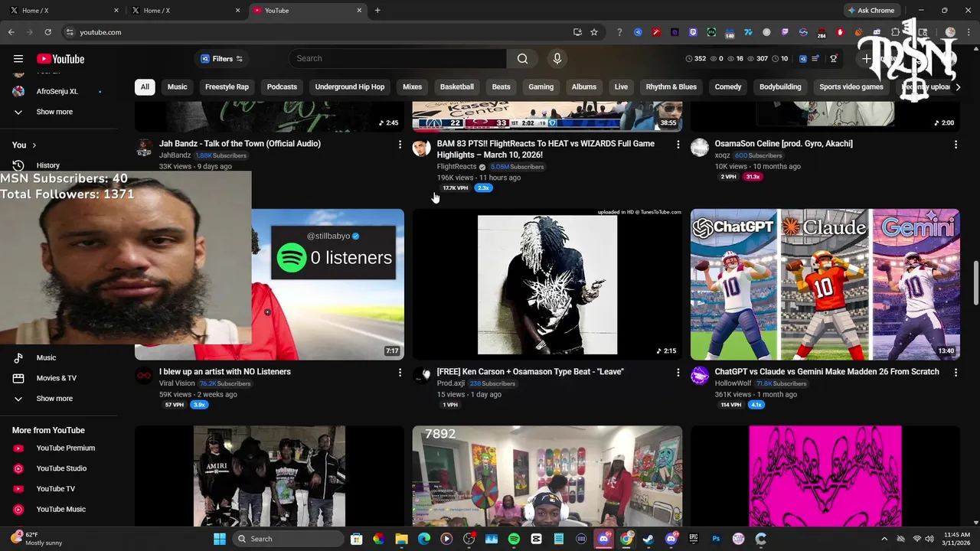The width and height of the screenshot is (980, 551).
Task: Open options for ChatGPT vs Claude video
Action: (955, 372)
